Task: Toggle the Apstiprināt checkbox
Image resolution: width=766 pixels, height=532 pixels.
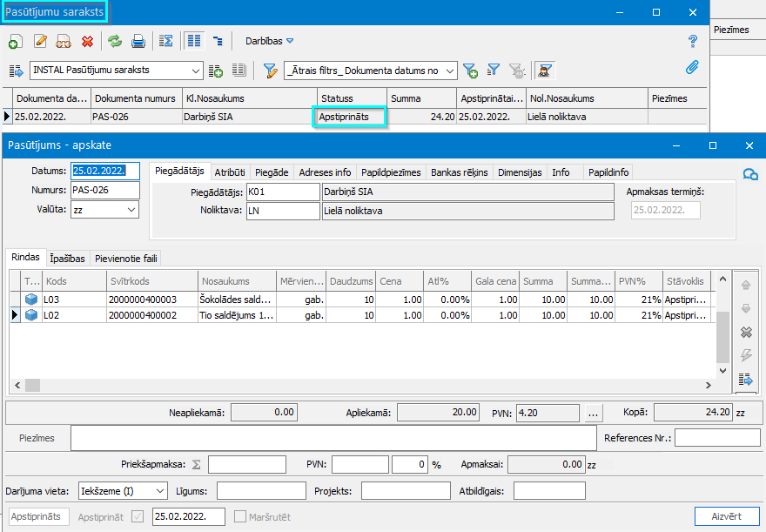Action: tap(138, 516)
